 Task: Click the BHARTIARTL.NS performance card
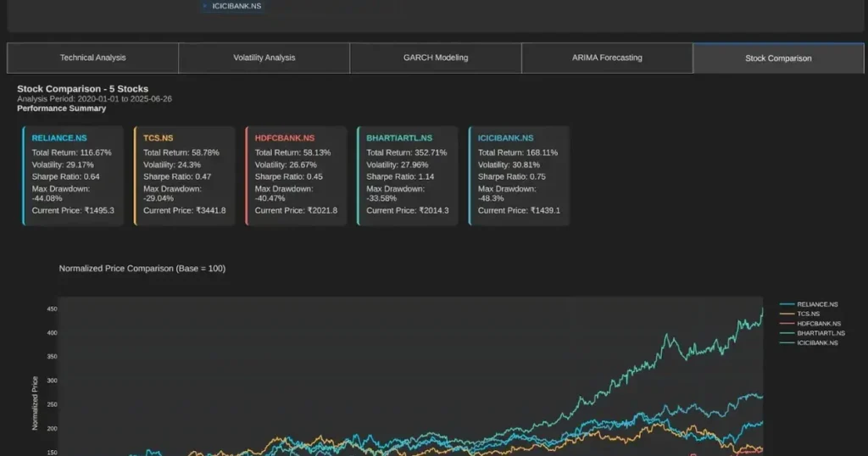(408, 175)
